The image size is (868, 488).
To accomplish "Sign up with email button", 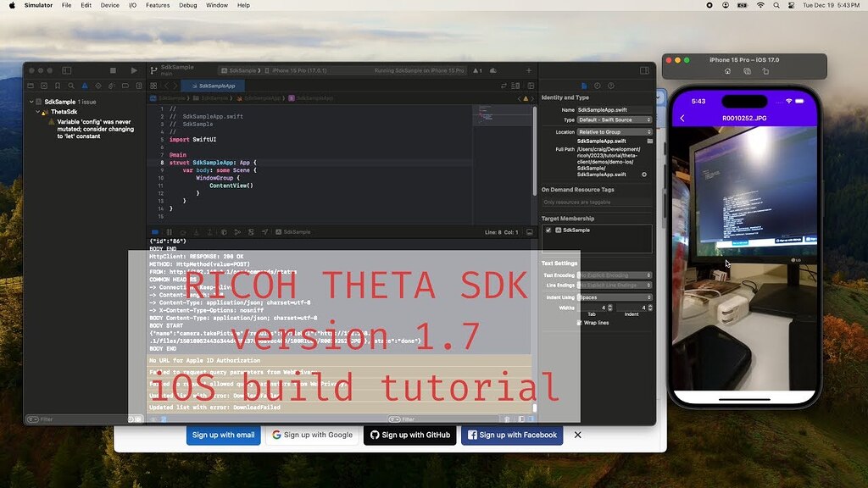I will [223, 435].
